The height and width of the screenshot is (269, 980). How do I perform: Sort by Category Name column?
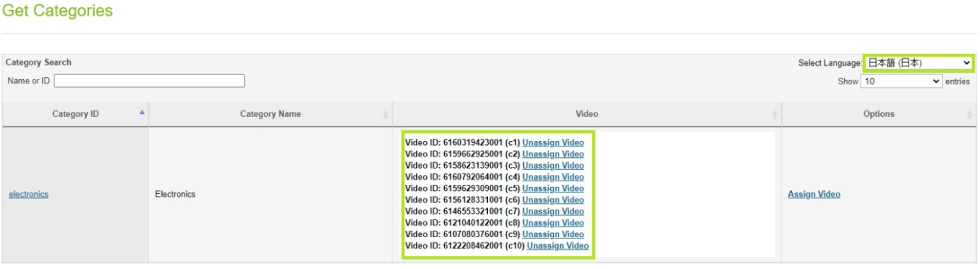point(270,114)
